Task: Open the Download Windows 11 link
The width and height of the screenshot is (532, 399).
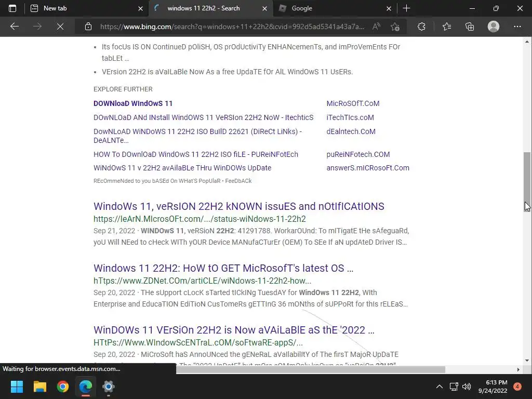Action: [x=133, y=103]
